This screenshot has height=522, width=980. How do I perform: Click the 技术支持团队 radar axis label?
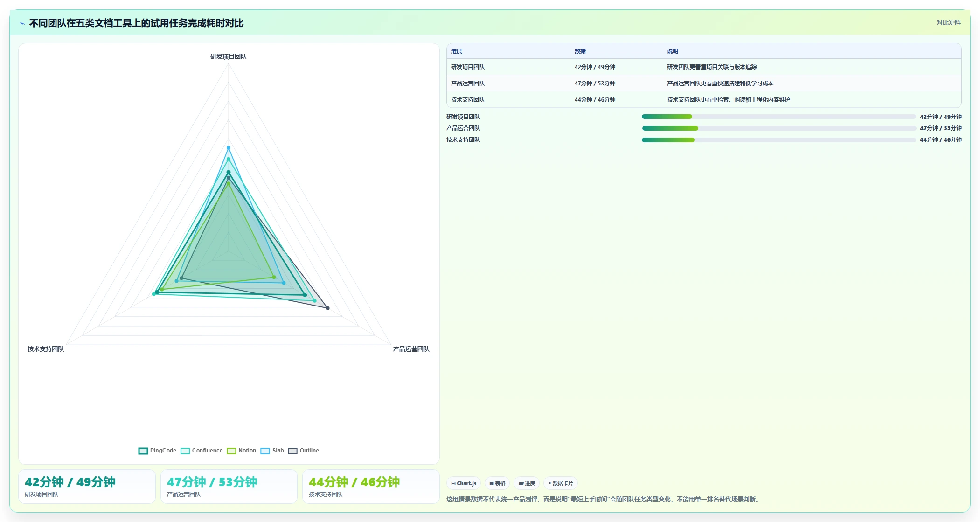click(x=46, y=349)
